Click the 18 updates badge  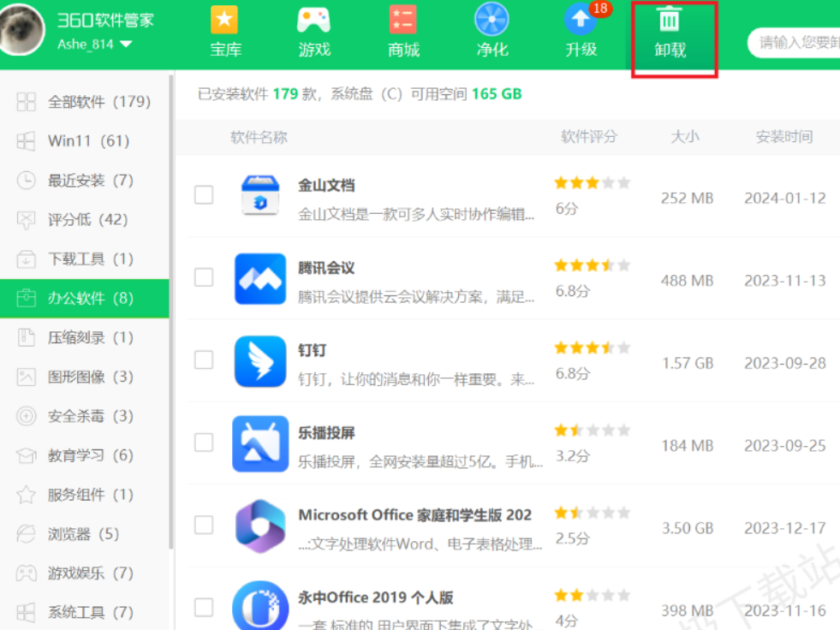[x=600, y=9]
